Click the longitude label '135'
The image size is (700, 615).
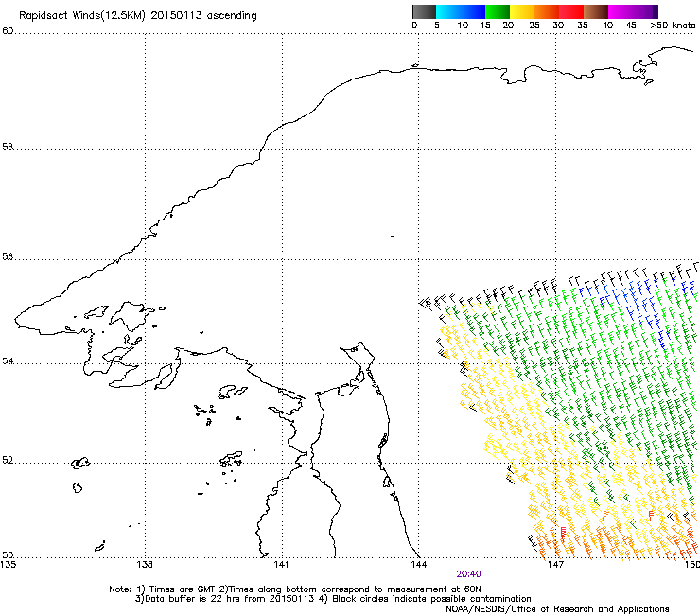coord(8,564)
